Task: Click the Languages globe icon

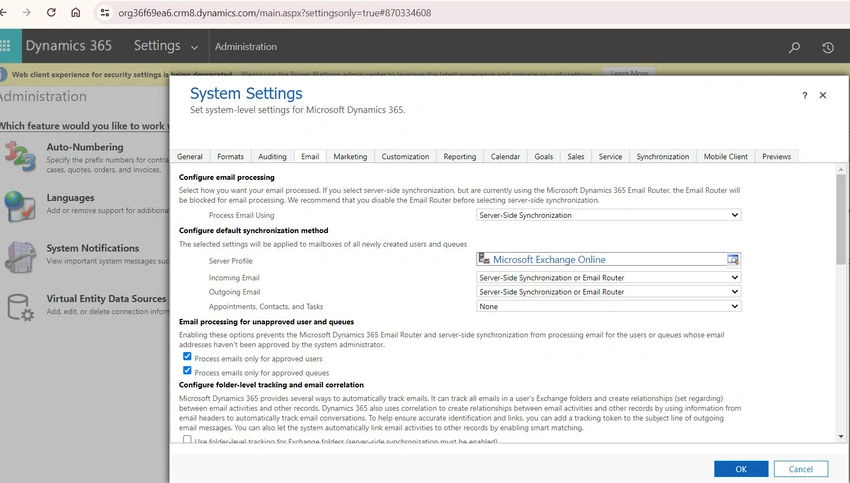Action: (x=21, y=207)
